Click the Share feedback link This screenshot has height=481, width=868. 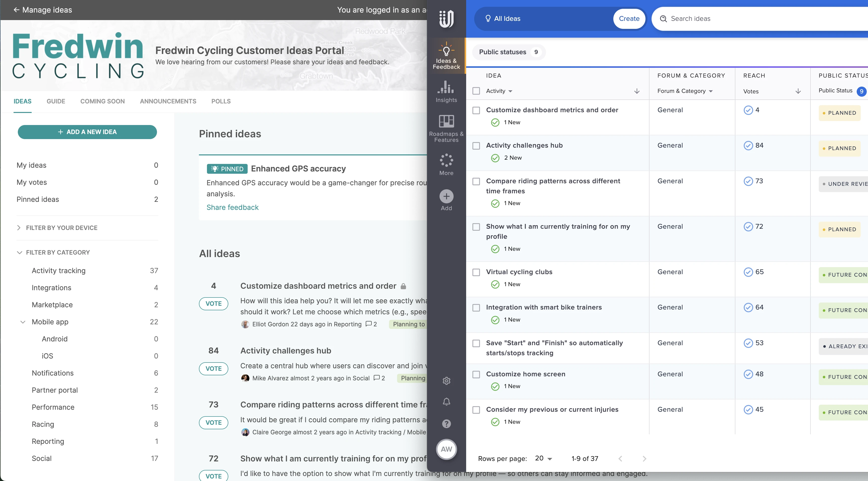point(232,207)
